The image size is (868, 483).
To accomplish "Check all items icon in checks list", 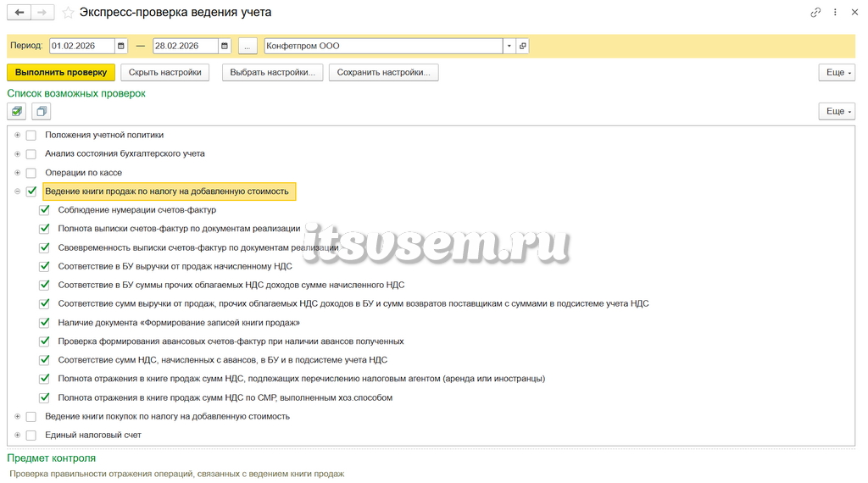I will tap(17, 111).
